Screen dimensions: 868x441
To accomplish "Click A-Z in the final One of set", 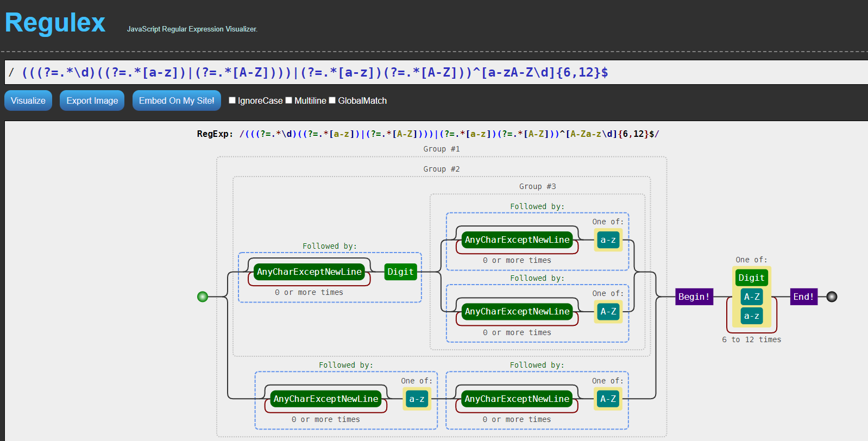I will (x=752, y=297).
